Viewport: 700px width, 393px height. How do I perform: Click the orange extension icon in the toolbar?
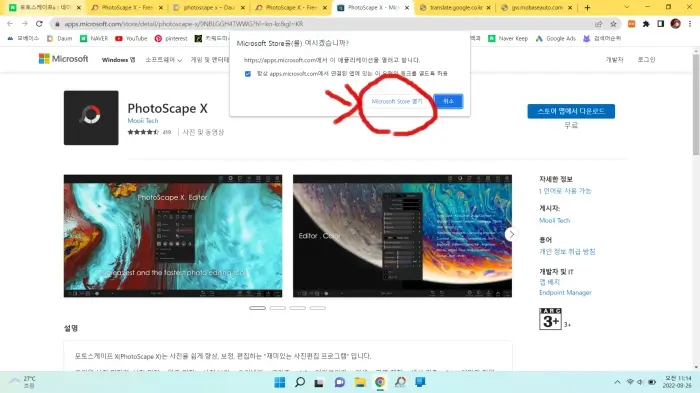coord(631,24)
